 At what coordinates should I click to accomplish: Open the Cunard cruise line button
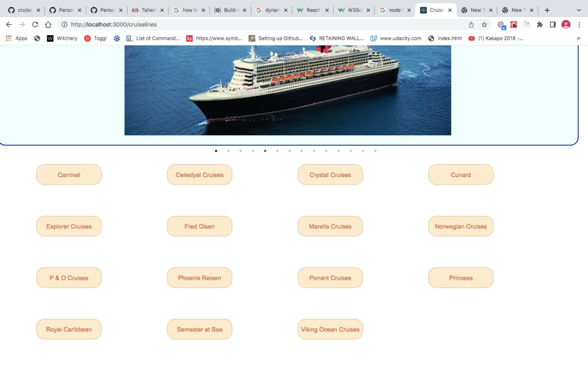pyautogui.click(x=461, y=175)
